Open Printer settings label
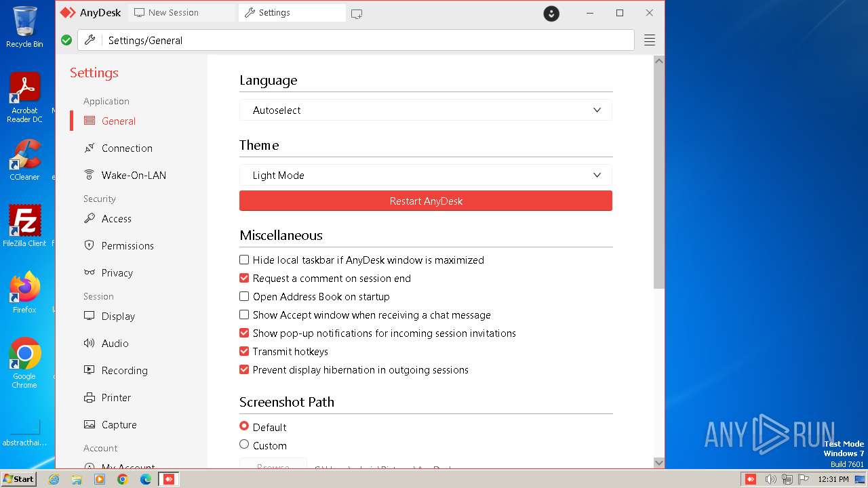Viewport: 868px width, 488px height. [x=117, y=398]
